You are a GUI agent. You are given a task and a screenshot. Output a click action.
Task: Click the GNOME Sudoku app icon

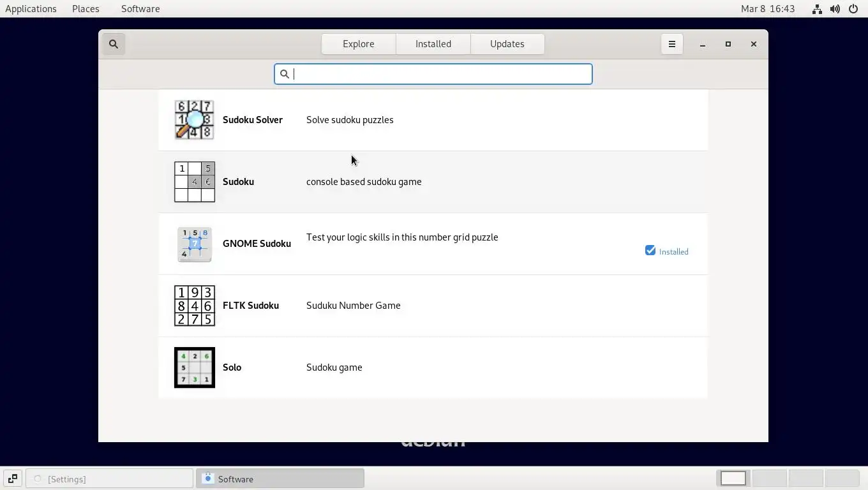click(x=195, y=244)
